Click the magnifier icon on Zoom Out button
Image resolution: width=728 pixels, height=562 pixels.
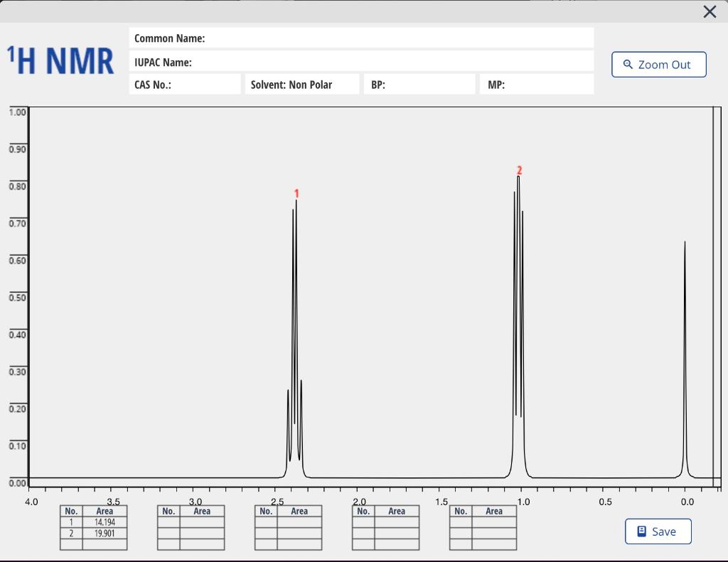pos(627,64)
